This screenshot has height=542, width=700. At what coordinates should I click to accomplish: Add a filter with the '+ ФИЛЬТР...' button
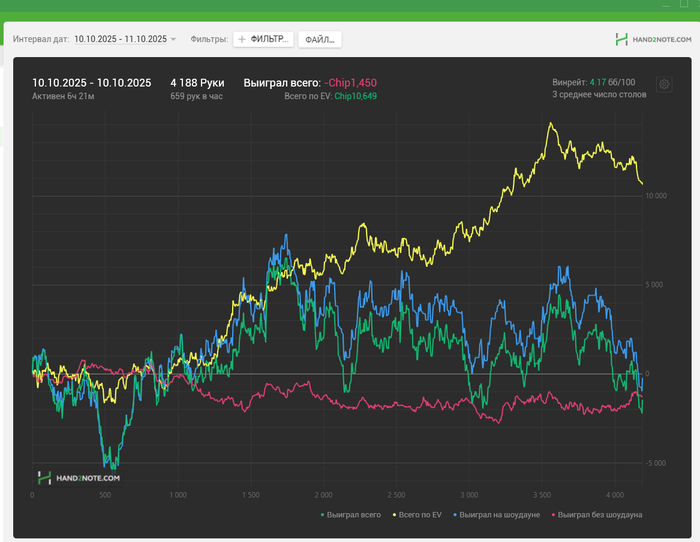point(264,39)
